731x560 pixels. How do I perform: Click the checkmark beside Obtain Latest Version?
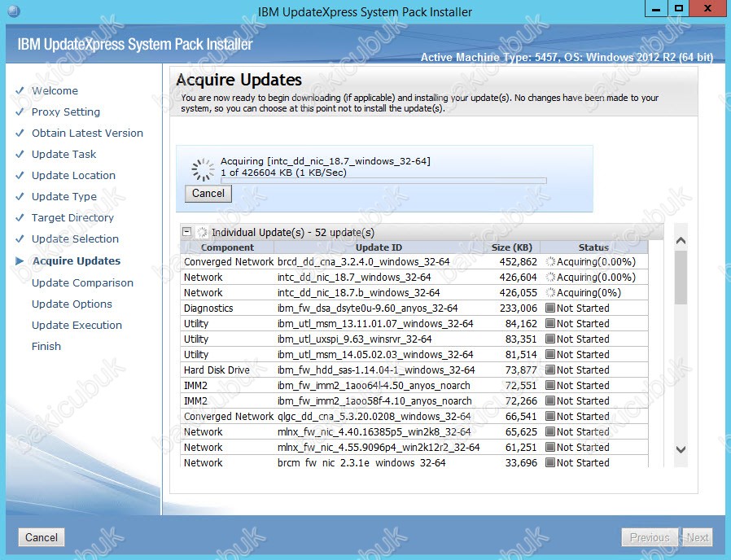point(20,133)
